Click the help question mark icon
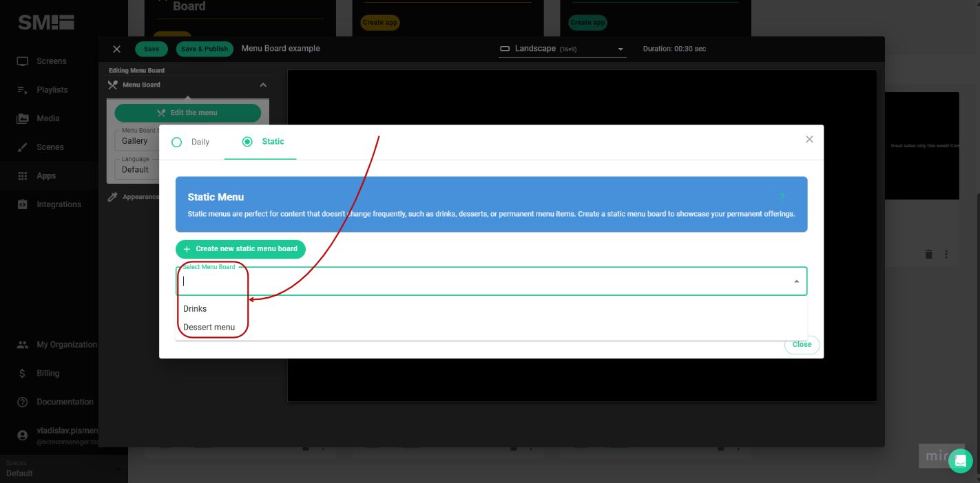The width and height of the screenshot is (980, 483). (x=782, y=197)
